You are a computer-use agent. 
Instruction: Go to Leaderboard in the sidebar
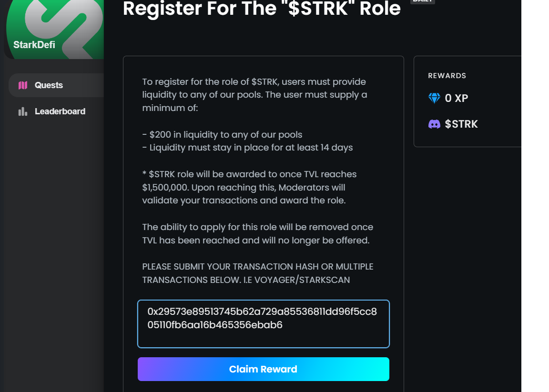(56, 111)
